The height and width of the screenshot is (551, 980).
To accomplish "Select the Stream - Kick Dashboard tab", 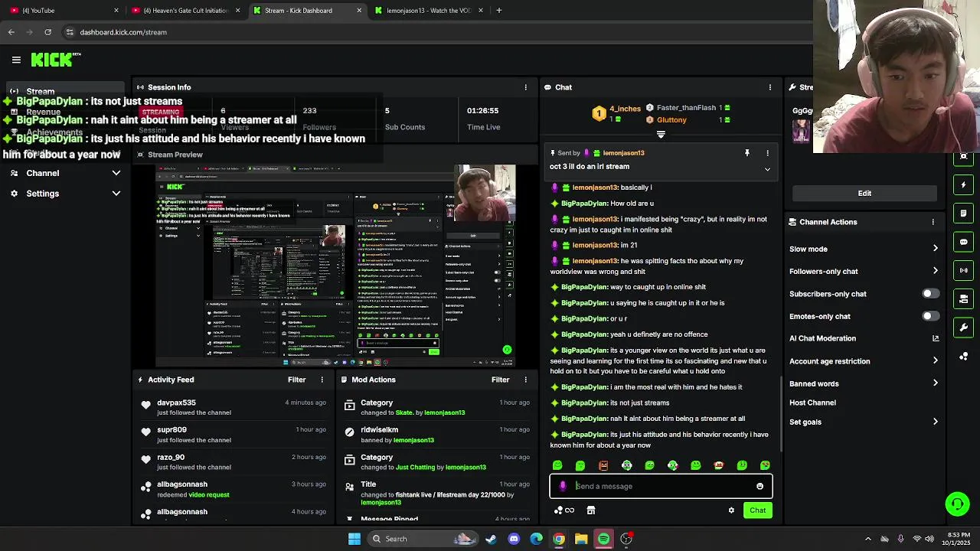I will click(x=306, y=11).
